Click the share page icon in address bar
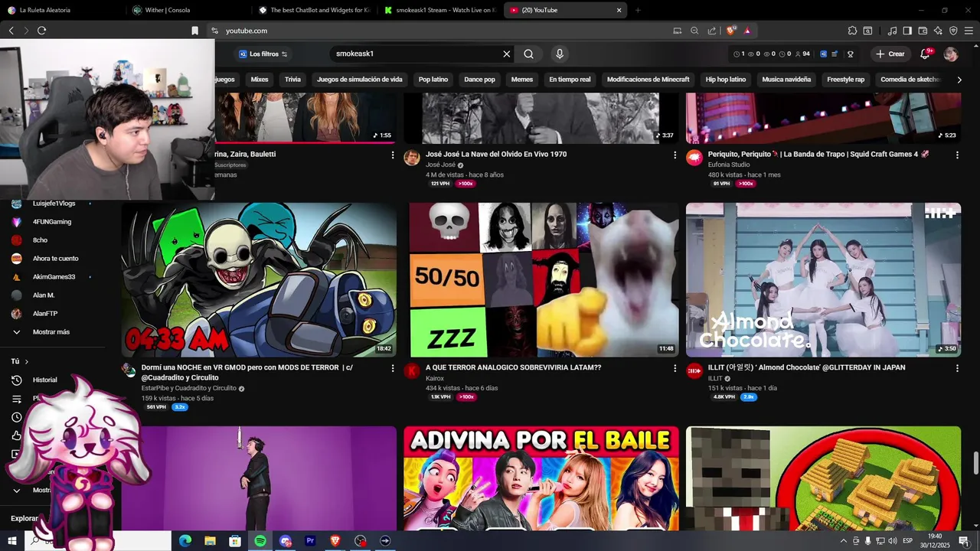980x551 pixels. pos(712,31)
